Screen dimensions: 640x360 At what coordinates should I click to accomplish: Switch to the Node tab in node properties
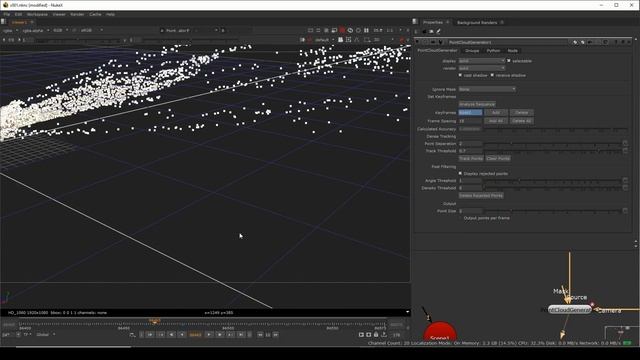[x=513, y=51]
